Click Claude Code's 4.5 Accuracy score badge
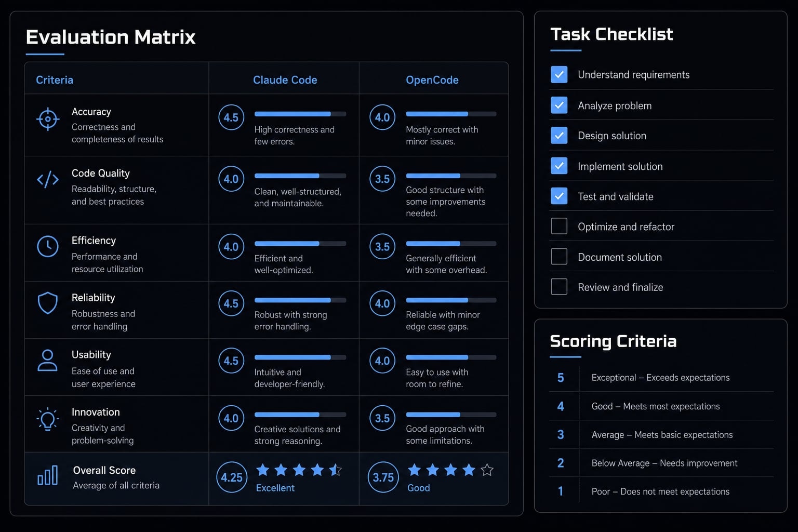Screen dimensions: 798x532 pos(231,117)
